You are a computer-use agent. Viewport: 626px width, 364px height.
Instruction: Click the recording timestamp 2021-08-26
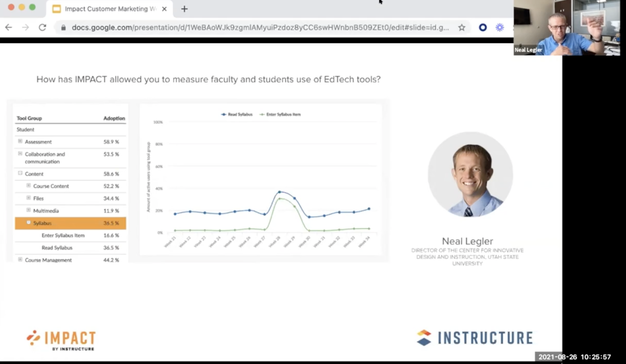(x=574, y=357)
